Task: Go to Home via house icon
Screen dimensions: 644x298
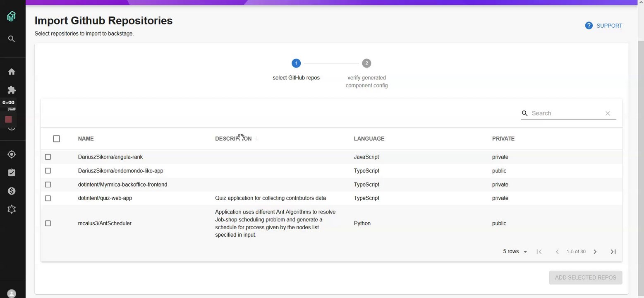Action: tap(12, 72)
